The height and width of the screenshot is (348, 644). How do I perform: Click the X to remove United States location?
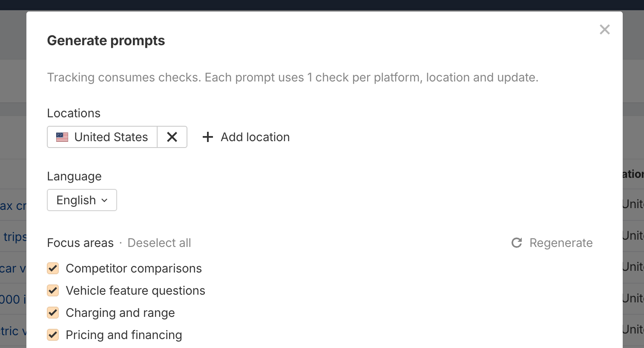pyautogui.click(x=172, y=137)
